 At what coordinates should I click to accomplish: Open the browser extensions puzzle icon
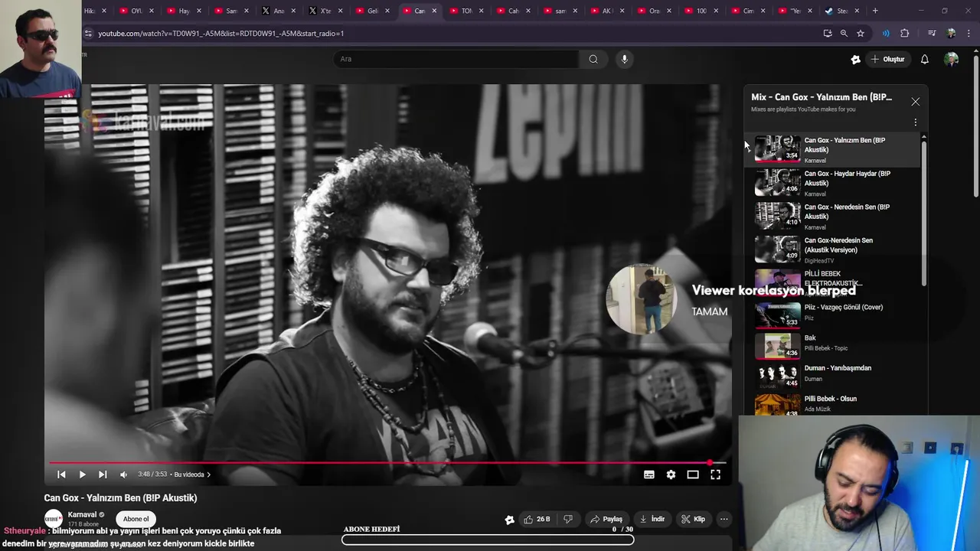click(905, 34)
